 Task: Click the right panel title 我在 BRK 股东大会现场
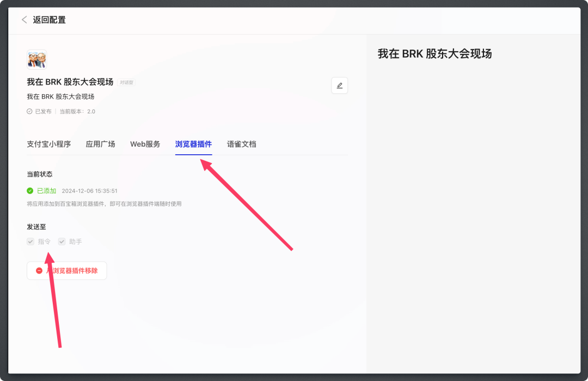point(434,54)
